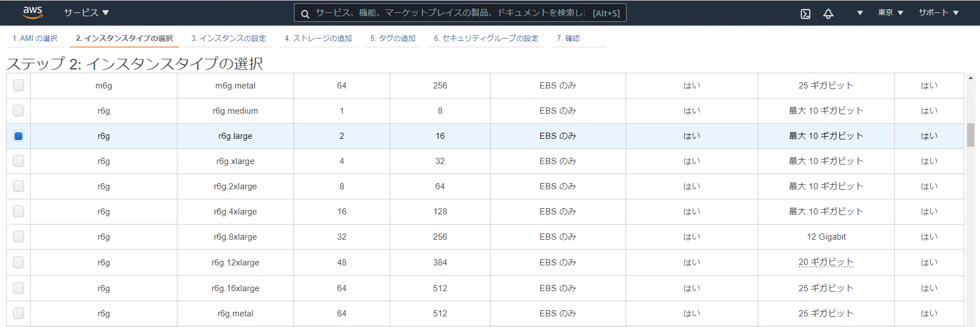Viewport: 980px width, 327px height.
Task: Check the r6g.metal row checkbox
Action: [18, 313]
